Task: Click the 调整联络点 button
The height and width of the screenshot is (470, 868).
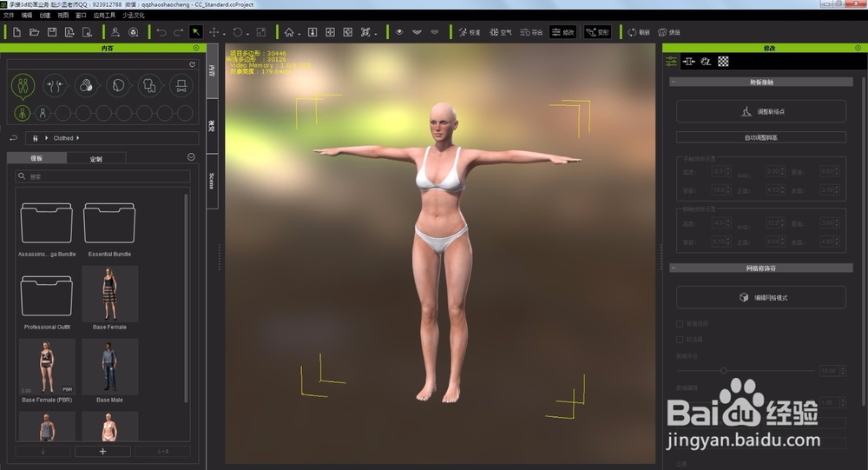Action: pyautogui.click(x=761, y=111)
